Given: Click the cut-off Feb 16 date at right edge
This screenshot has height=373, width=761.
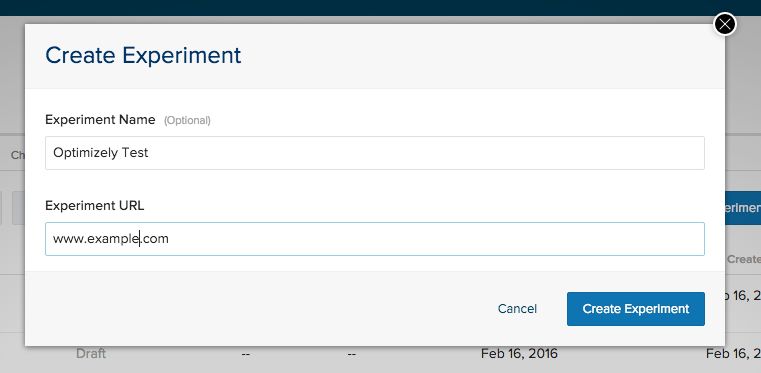Looking at the screenshot, I should click(733, 354).
